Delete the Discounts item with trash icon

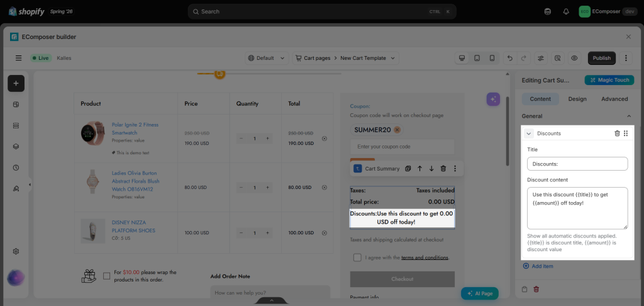click(617, 133)
